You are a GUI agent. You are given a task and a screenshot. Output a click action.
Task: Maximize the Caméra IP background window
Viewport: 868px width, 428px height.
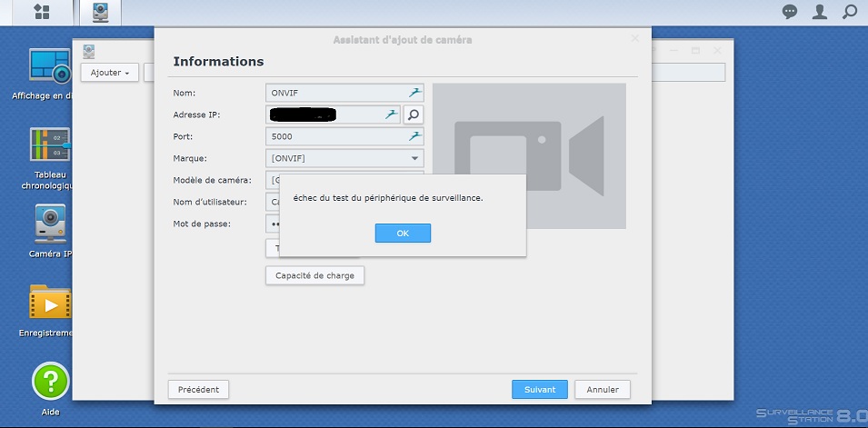[x=695, y=50]
